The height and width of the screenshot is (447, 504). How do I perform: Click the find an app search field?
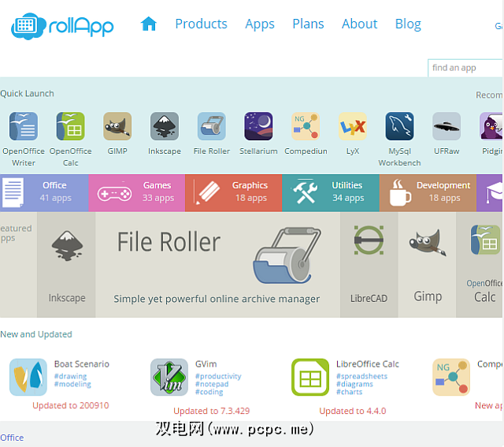point(465,68)
